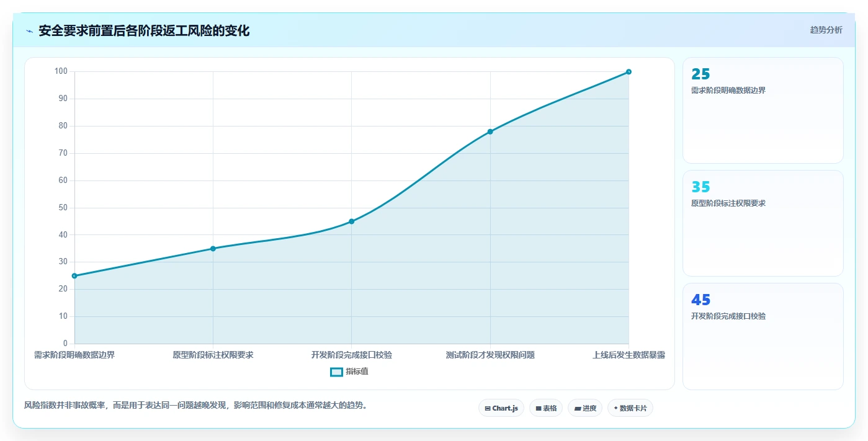Click the card value 35
Viewport: 868px width, 441px height.
click(700, 187)
